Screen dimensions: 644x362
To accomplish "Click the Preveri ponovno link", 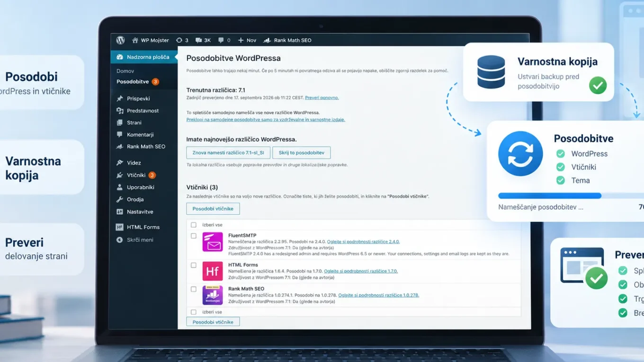I will click(322, 98).
